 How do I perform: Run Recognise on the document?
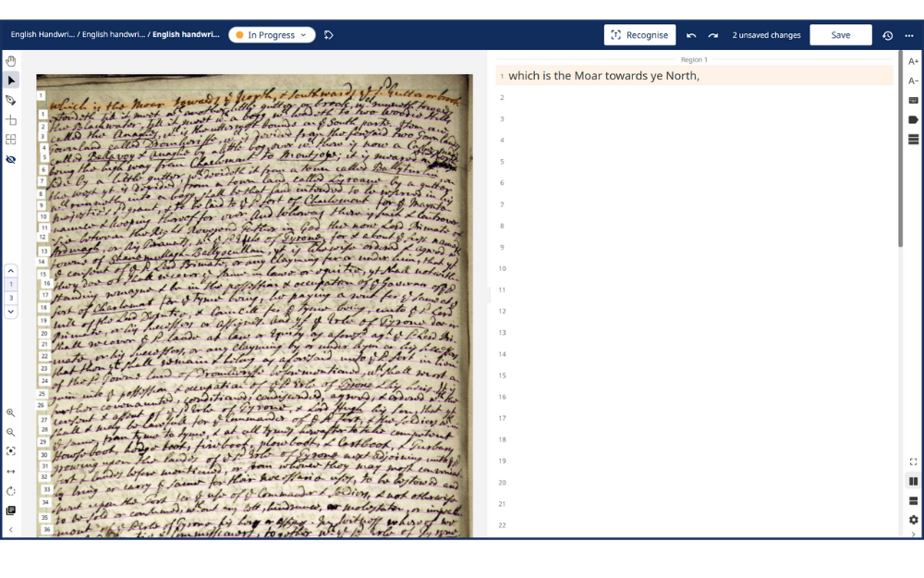(x=639, y=34)
